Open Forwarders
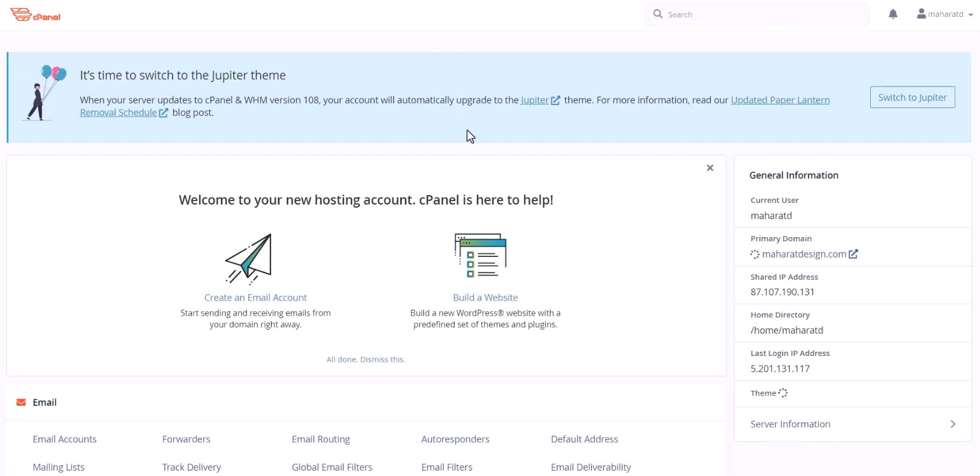Image resolution: width=980 pixels, height=476 pixels. 187,439
